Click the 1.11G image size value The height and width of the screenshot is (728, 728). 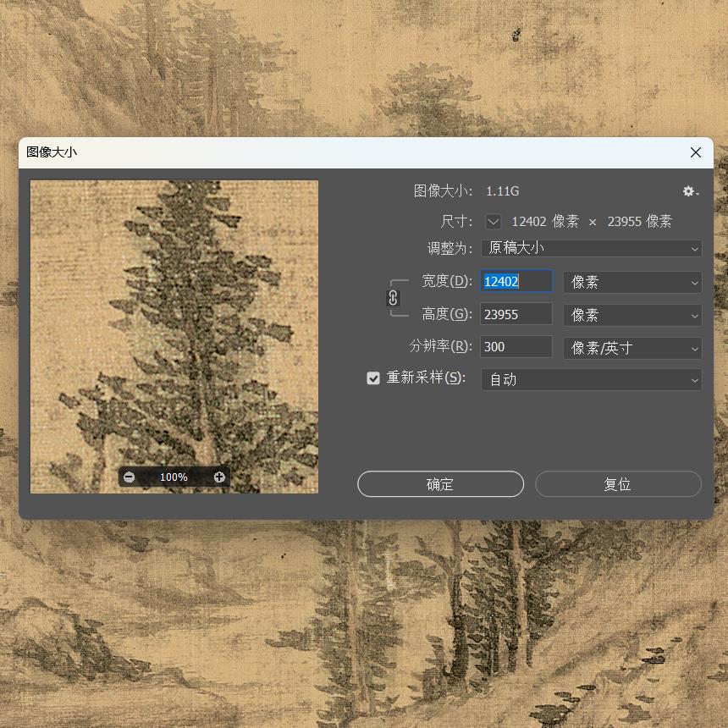(x=502, y=190)
